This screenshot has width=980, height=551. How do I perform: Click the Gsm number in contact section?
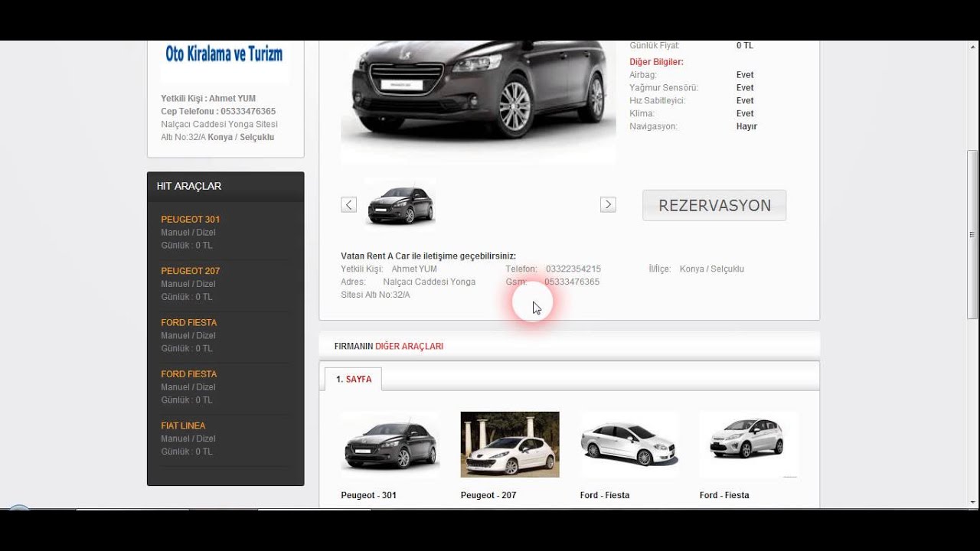(x=572, y=282)
